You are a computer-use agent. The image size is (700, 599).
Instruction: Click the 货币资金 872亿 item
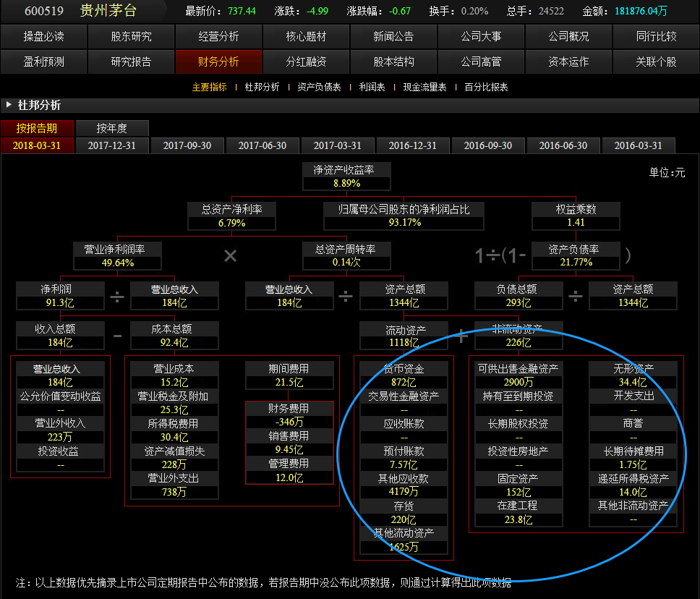404,375
